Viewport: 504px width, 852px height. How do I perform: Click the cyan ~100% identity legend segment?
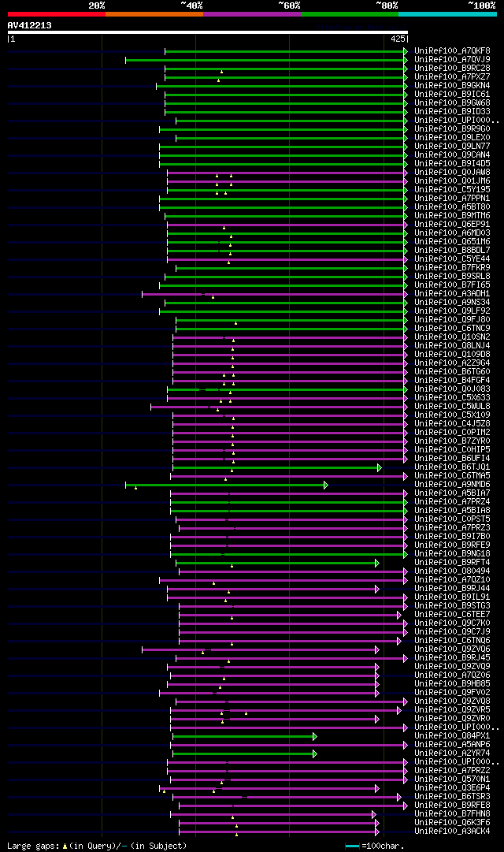click(x=447, y=14)
